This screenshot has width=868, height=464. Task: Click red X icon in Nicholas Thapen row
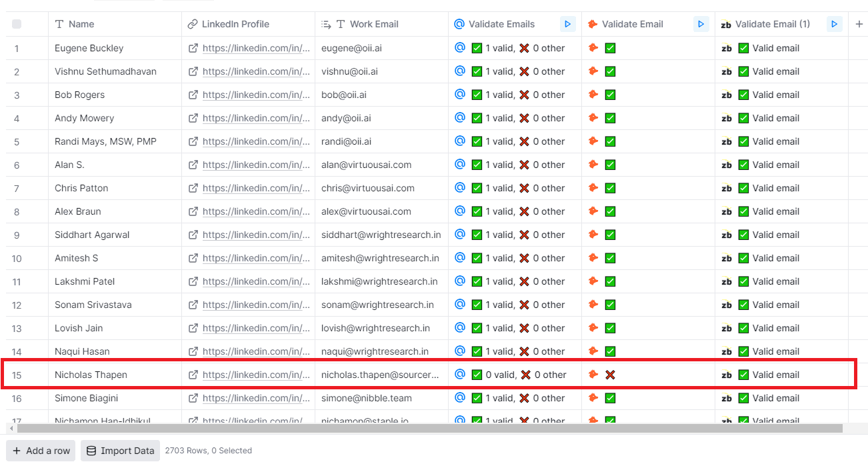click(610, 375)
